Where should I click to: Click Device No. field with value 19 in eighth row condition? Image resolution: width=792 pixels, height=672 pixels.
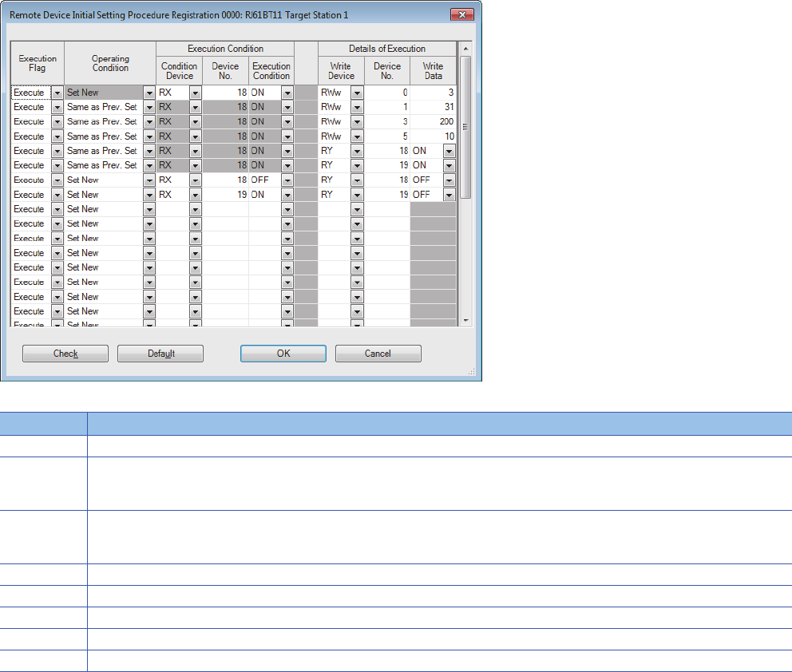[x=225, y=195]
